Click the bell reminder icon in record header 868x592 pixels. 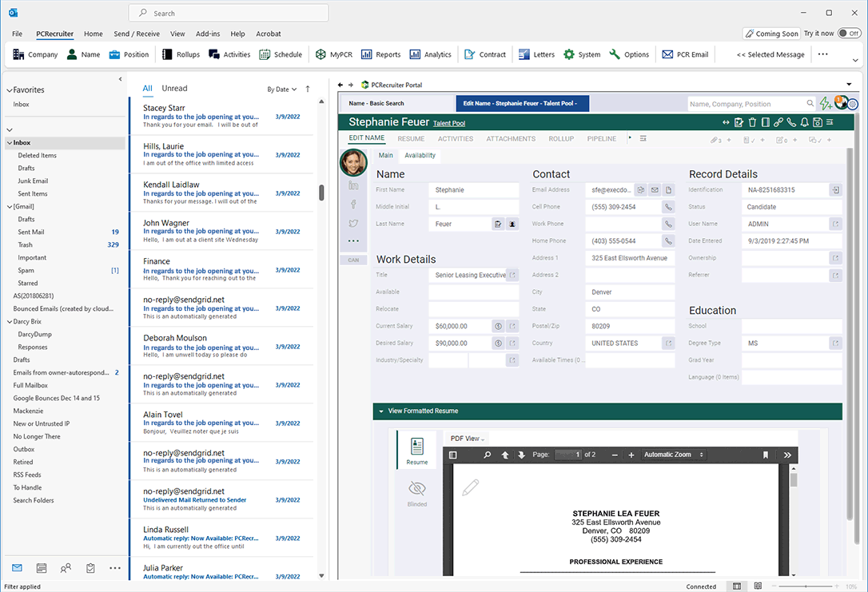804,122
